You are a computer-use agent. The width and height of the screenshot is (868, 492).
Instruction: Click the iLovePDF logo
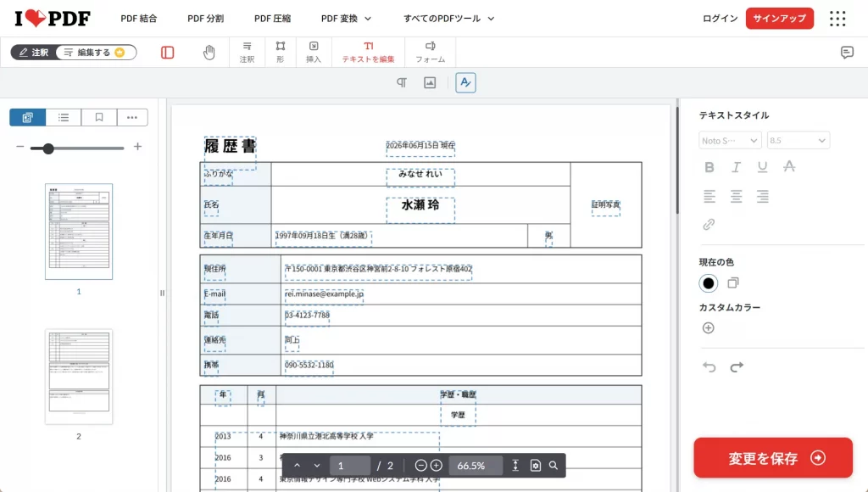52,19
